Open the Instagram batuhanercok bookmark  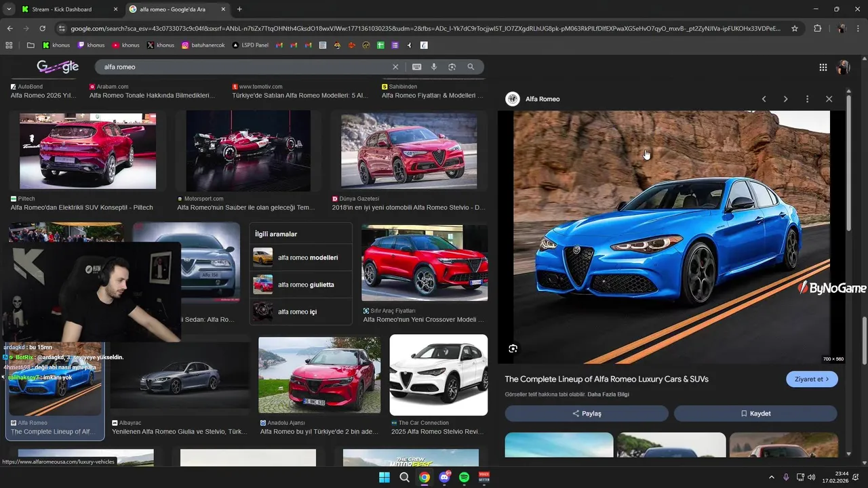[x=204, y=45]
